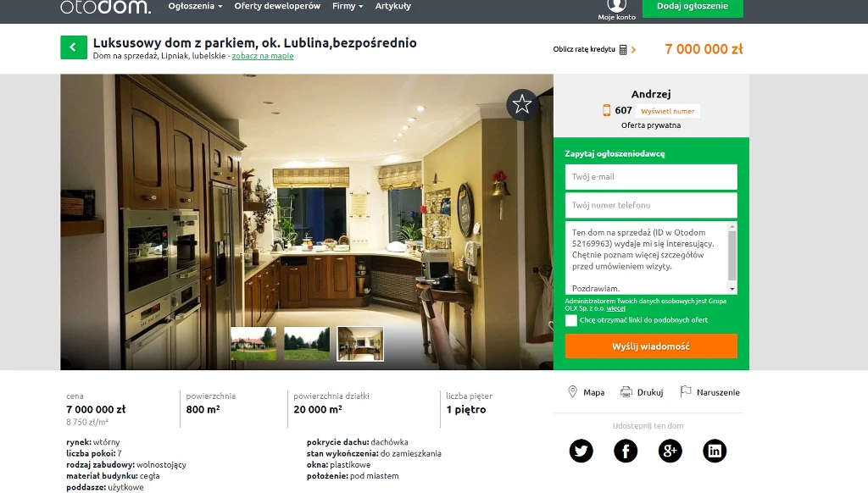This screenshot has height=493, width=868.
Task: Click the green back arrow button
Action: (x=74, y=47)
